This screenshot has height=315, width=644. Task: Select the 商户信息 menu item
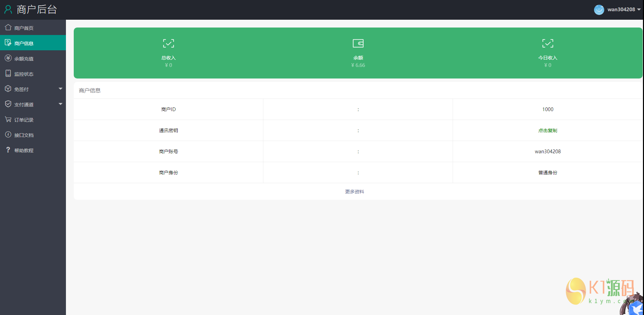click(x=33, y=43)
